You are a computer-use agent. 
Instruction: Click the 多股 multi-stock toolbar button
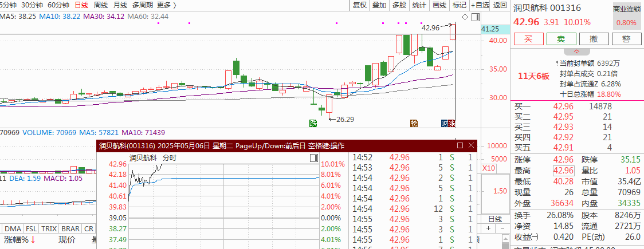coord(399,5)
